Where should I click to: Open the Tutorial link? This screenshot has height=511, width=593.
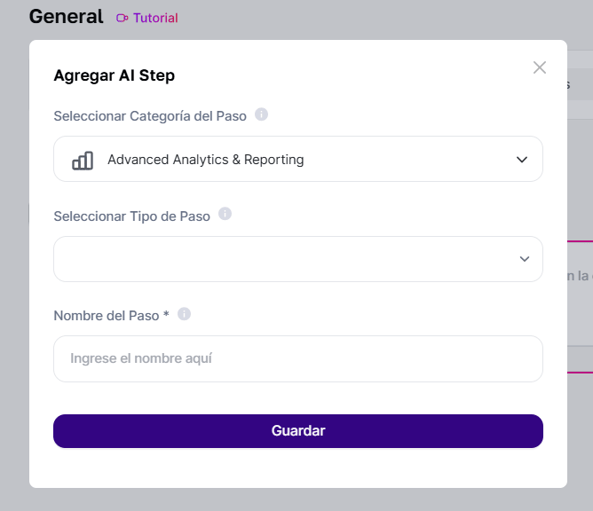click(x=155, y=18)
